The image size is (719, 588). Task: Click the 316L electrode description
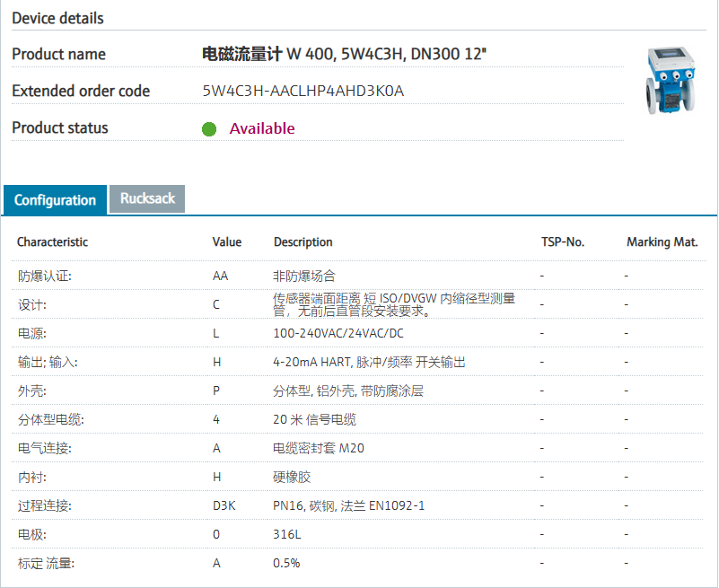pos(287,534)
